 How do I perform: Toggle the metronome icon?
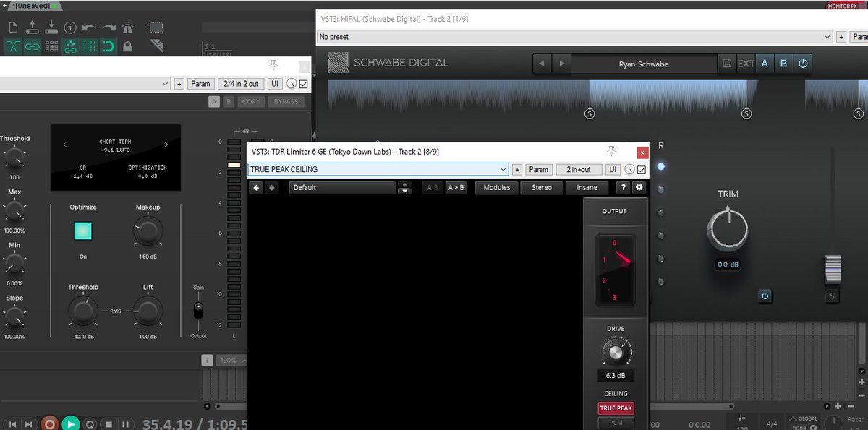pyautogui.click(x=127, y=28)
